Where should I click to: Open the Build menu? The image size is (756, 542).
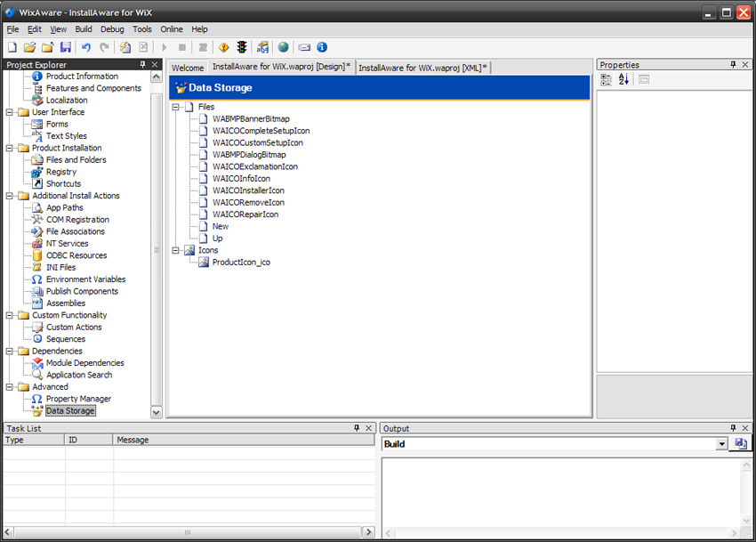[x=84, y=29]
